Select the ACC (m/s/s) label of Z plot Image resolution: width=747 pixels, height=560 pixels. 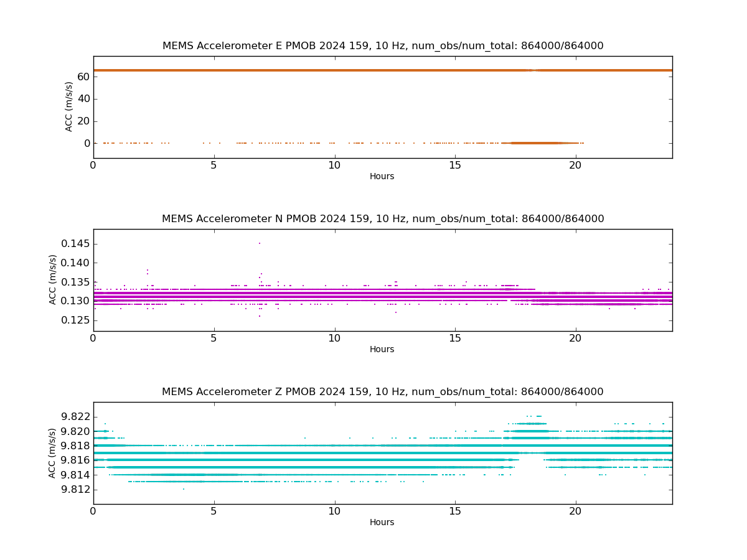pos(53,452)
